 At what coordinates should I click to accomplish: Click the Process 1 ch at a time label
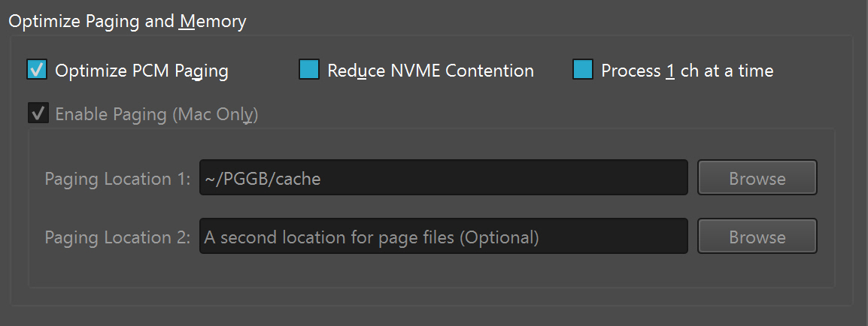687,71
